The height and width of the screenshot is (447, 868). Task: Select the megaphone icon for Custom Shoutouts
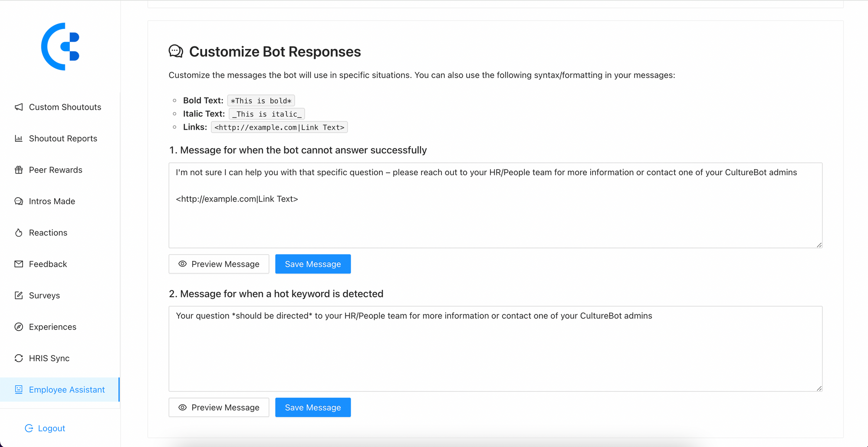click(x=18, y=107)
